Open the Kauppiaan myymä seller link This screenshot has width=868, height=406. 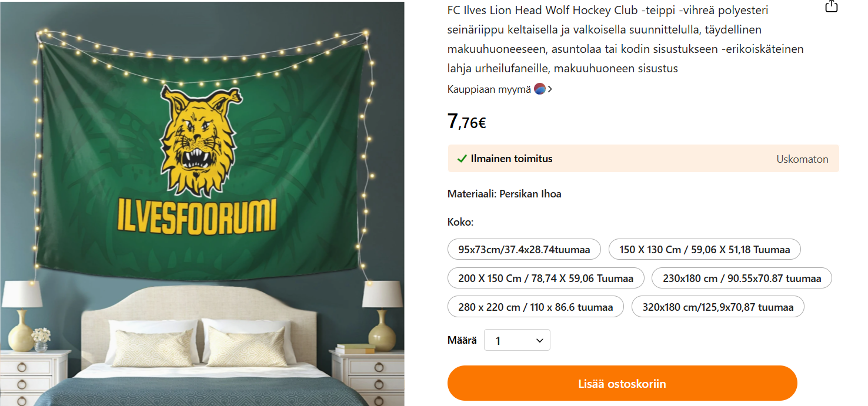(x=489, y=89)
